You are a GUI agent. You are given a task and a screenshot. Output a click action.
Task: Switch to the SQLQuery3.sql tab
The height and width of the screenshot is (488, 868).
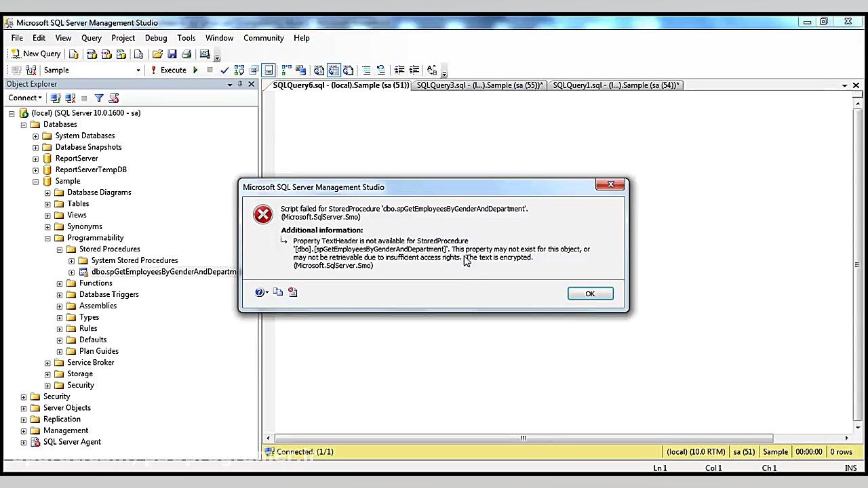click(479, 85)
